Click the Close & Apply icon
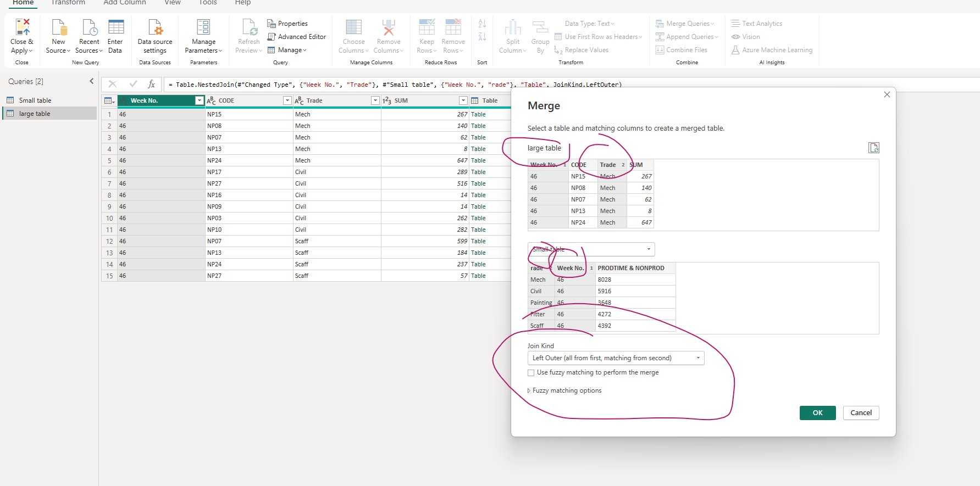Image resolution: width=980 pixels, height=486 pixels. [x=22, y=27]
